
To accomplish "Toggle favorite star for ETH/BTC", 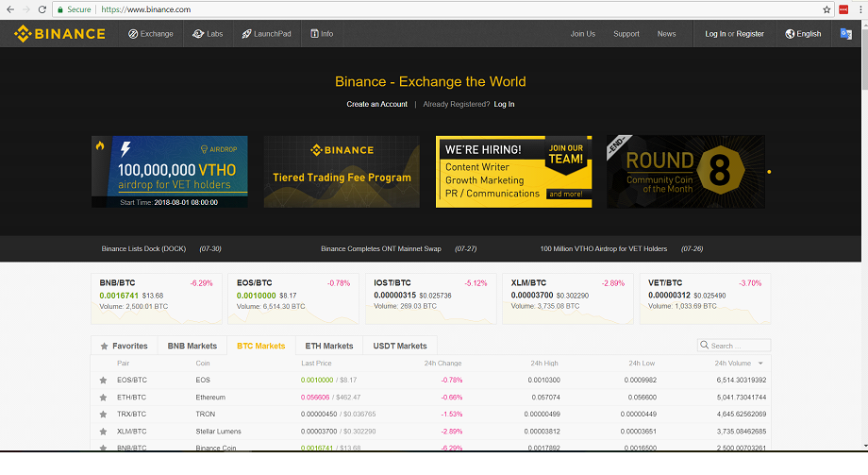I will click(103, 397).
